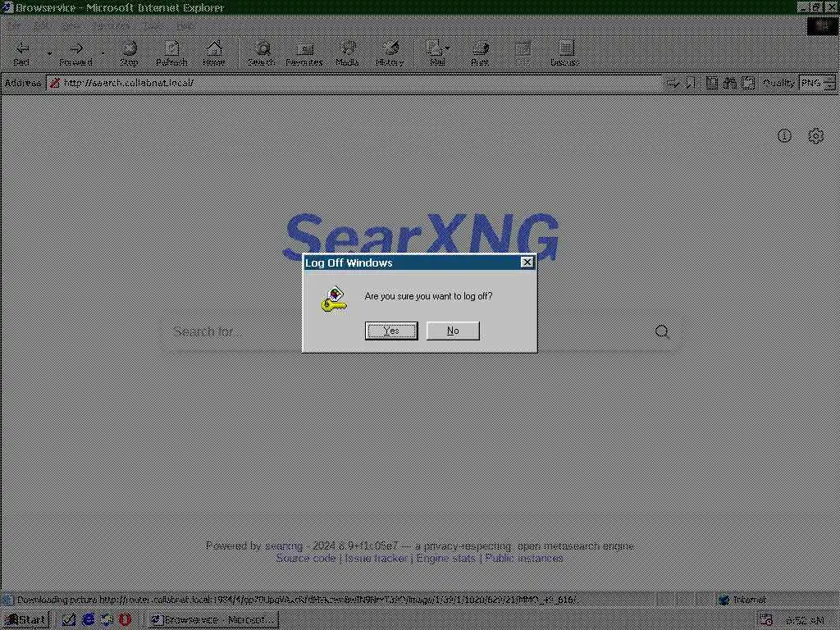Click the first quick launch icon beside Start
Viewport: 840px width, 630px height.
(69, 620)
